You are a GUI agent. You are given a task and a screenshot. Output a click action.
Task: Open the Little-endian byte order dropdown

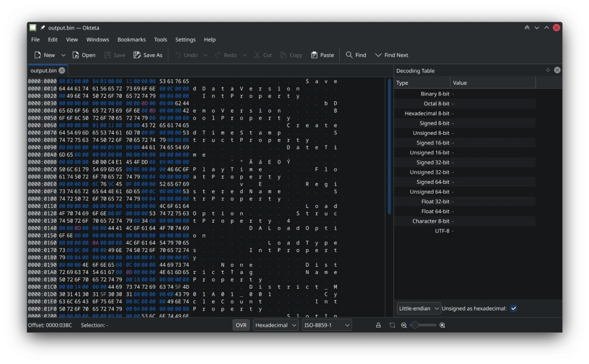point(418,309)
